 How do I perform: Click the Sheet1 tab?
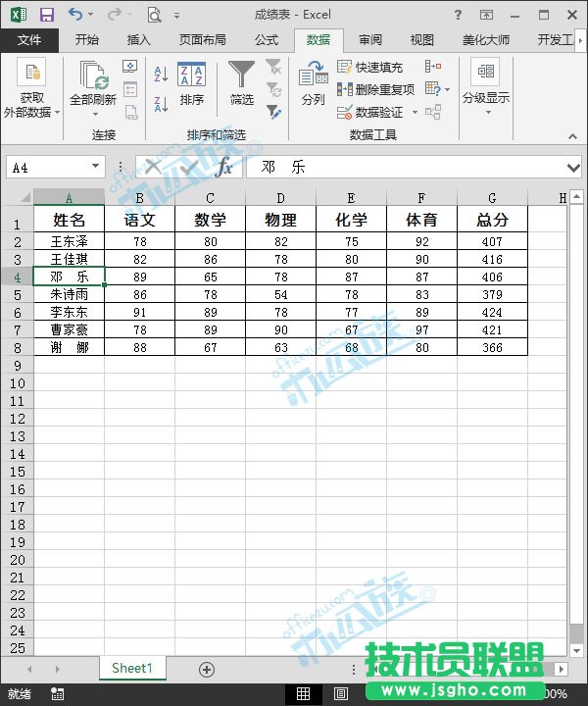point(132,668)
